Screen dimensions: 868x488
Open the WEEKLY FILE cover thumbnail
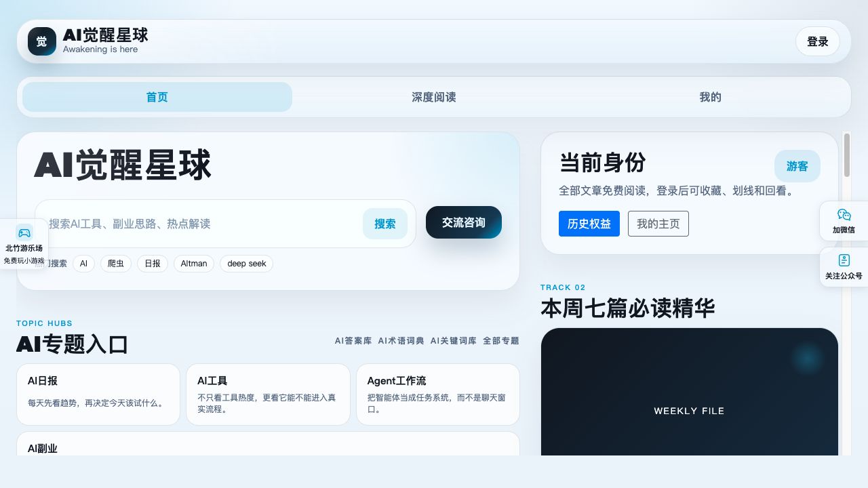(x=690, y=392)
